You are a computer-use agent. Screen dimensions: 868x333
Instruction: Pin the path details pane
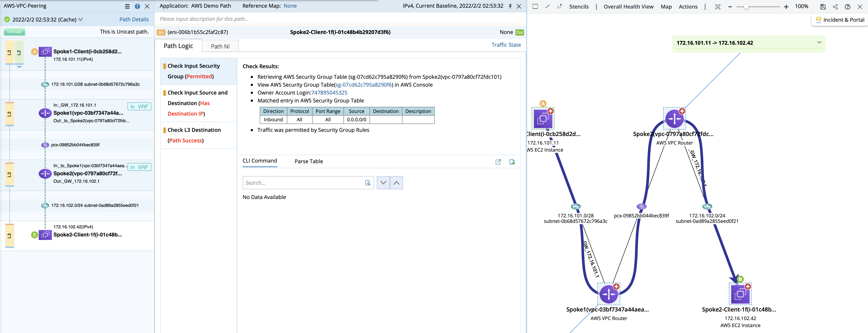[x=510, y=6]
